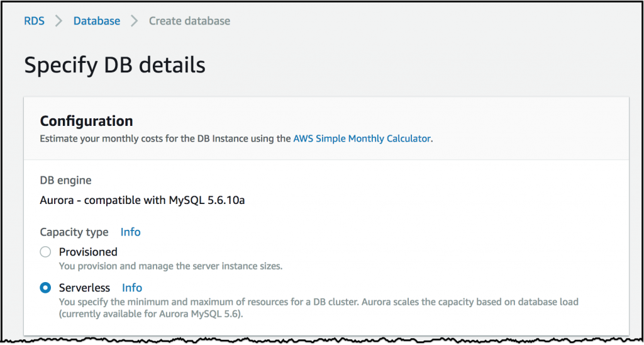
Task: Open Info link next to Serverless
Action: click(132, 288)
